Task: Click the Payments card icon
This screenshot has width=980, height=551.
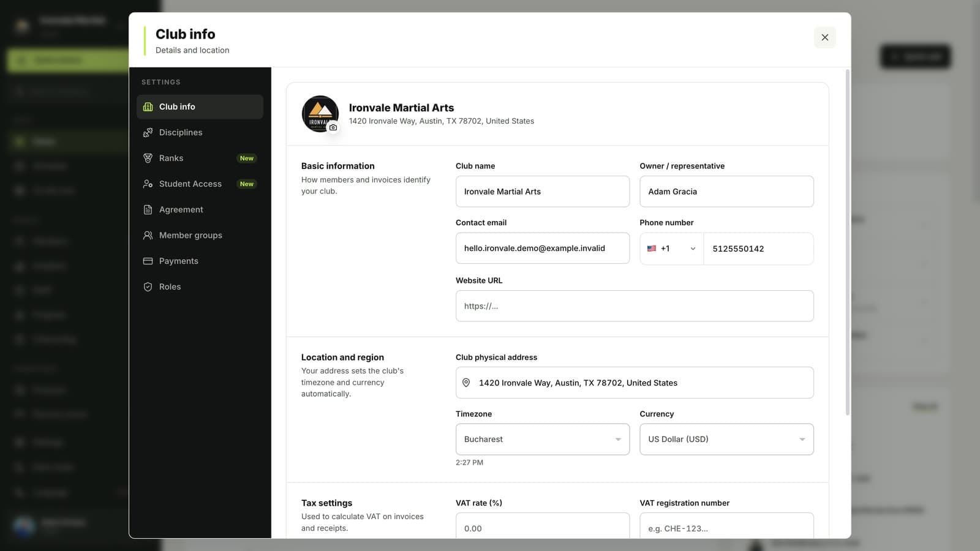Action: coord(148,261)
